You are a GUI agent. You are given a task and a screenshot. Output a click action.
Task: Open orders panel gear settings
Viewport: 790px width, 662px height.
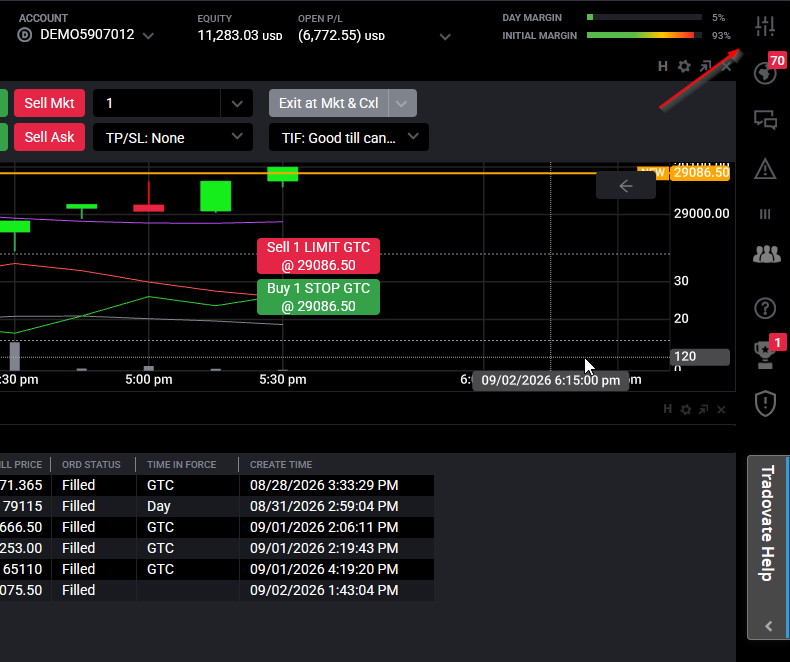click(686, 410)
